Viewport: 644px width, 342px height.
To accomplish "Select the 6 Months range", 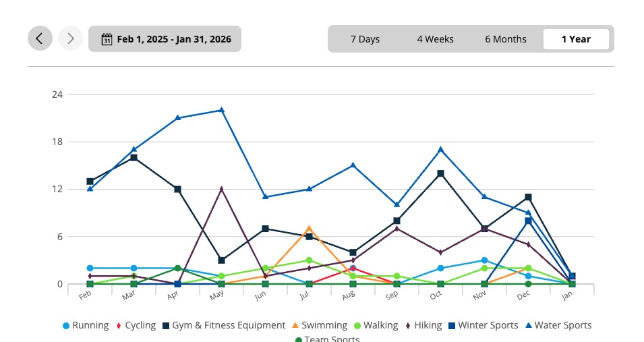I will pyautogui.click(x=505, y=39).
